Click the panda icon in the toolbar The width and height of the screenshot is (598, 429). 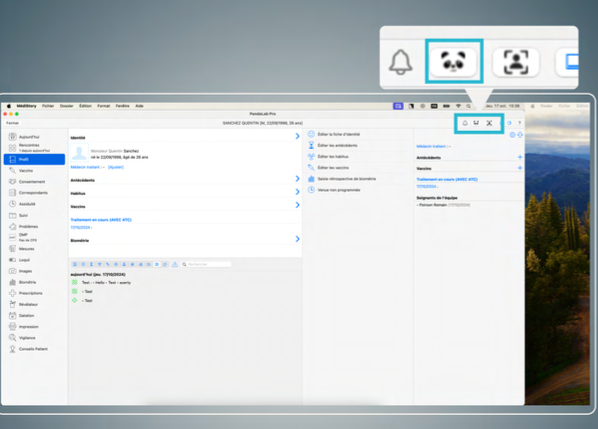click(476, 123)
